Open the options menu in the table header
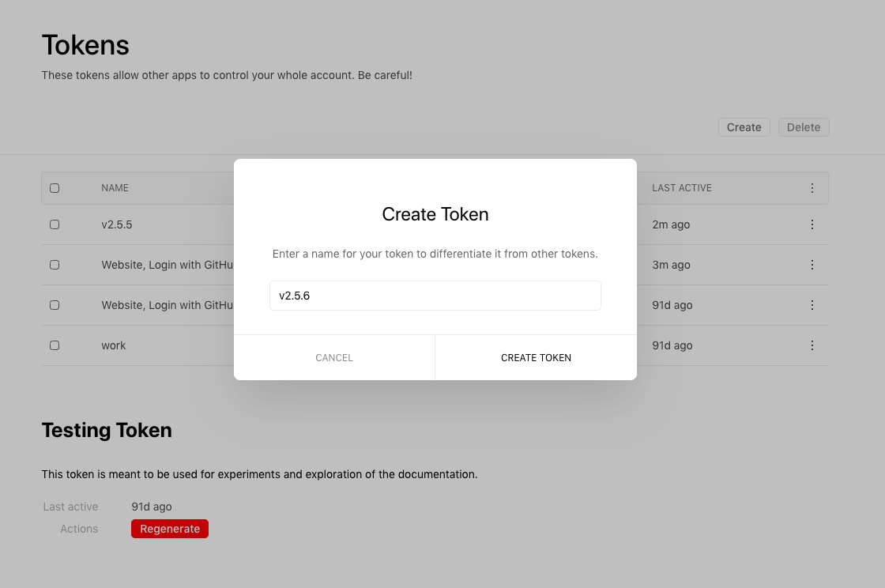This screenshot has width=885, height=588. [812, 188]
